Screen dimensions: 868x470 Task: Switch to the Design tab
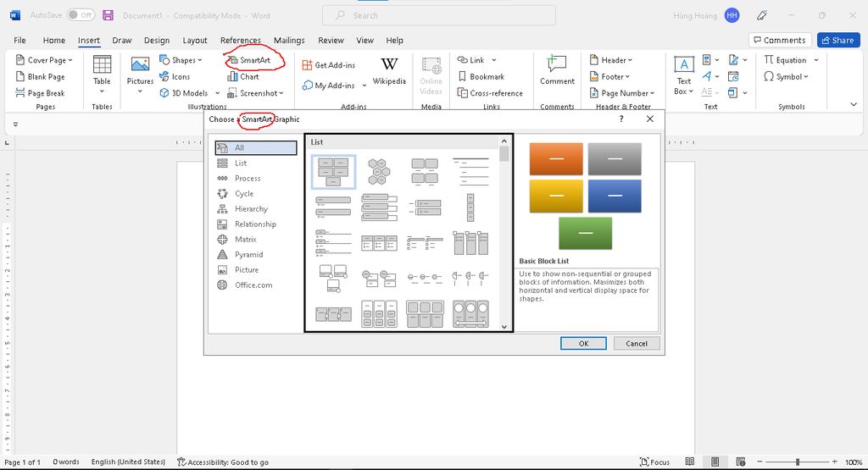[x=157, y=41]
